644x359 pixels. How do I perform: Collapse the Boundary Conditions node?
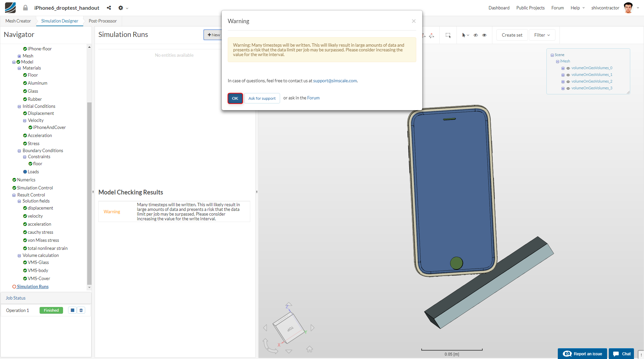click(x=19, y=151)
